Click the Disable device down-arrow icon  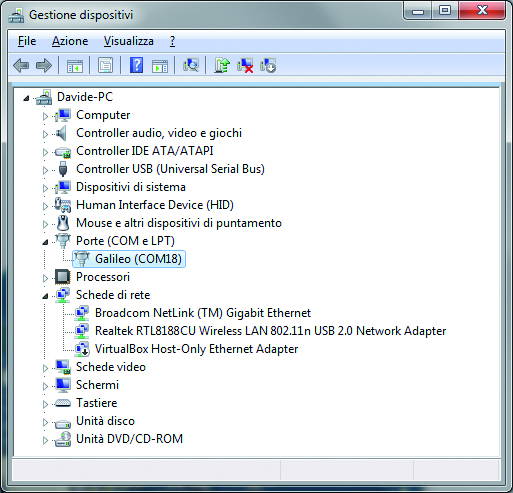(268, 65)
